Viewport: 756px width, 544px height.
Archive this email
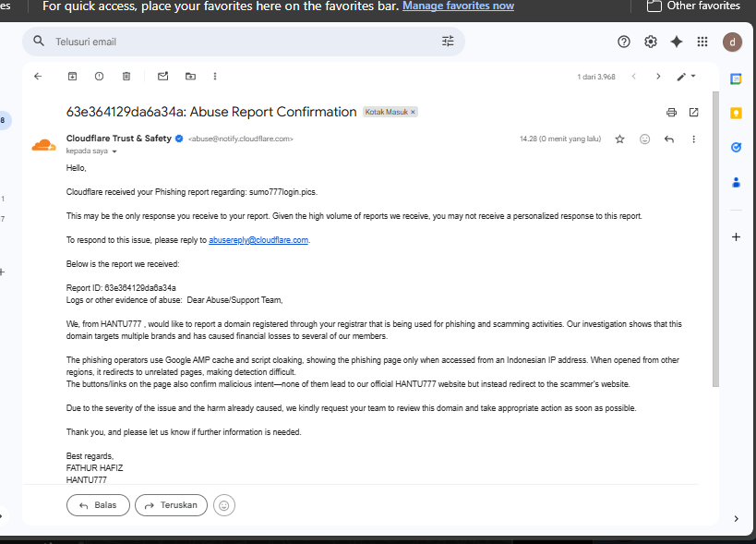(72, 77)
